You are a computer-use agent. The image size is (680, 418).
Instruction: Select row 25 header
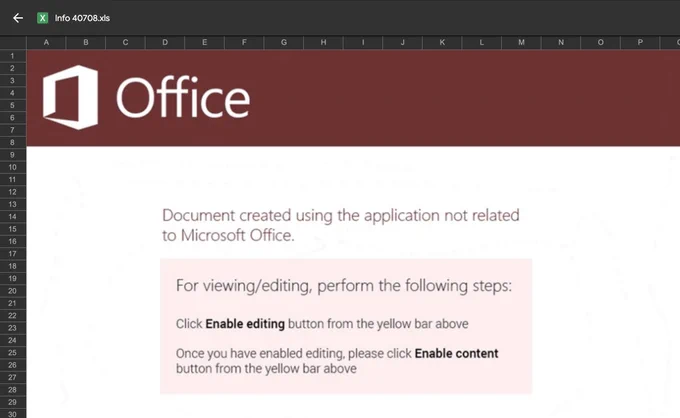13,353
